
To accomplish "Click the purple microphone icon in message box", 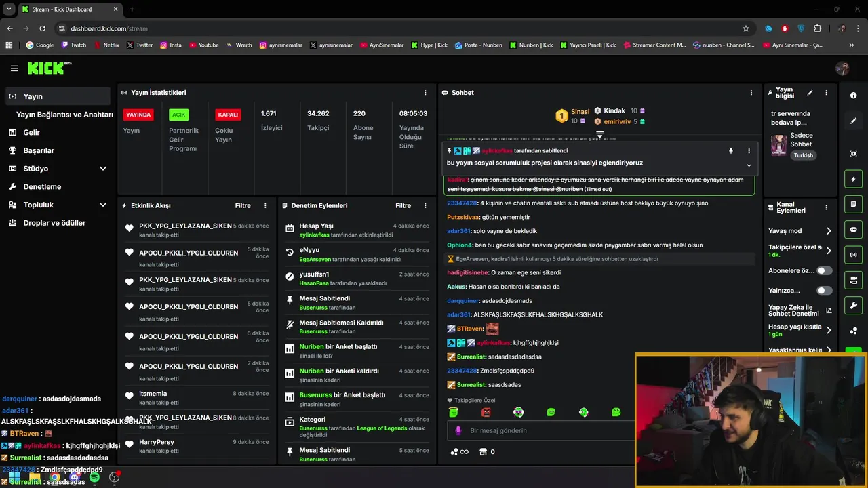I will click(458, 430).
